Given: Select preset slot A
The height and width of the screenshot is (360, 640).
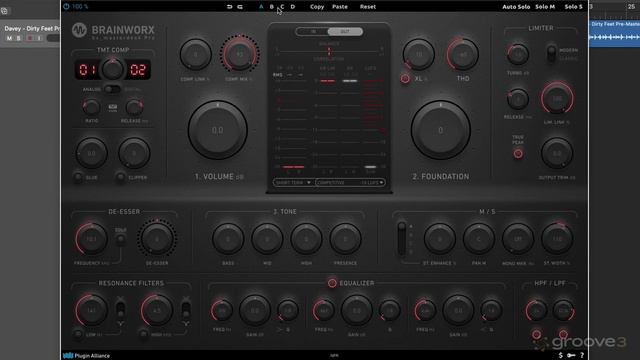Looking at the screenshot, I should point(261,7).
